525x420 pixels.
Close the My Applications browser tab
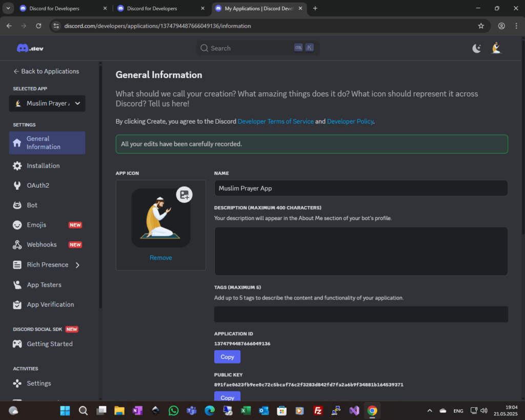pos(300,8)
